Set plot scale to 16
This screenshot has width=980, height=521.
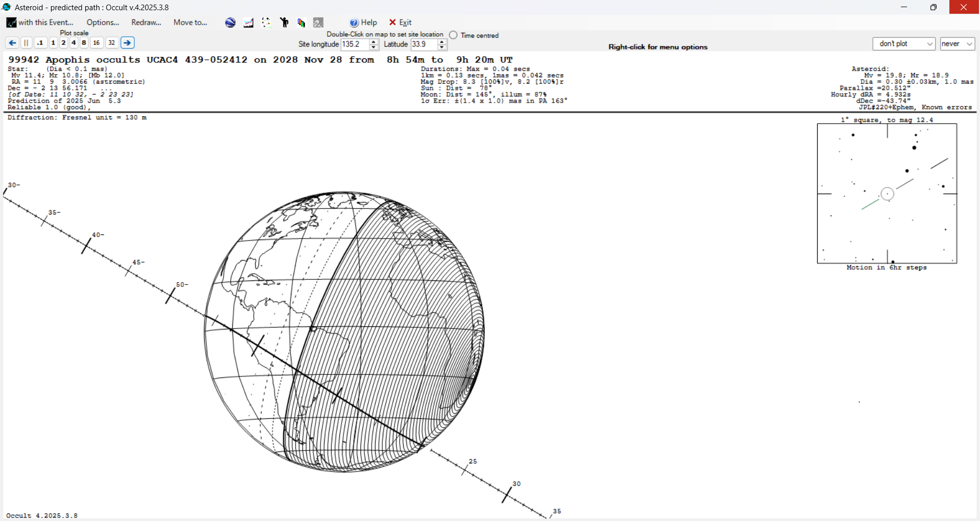tap(96, 43)
